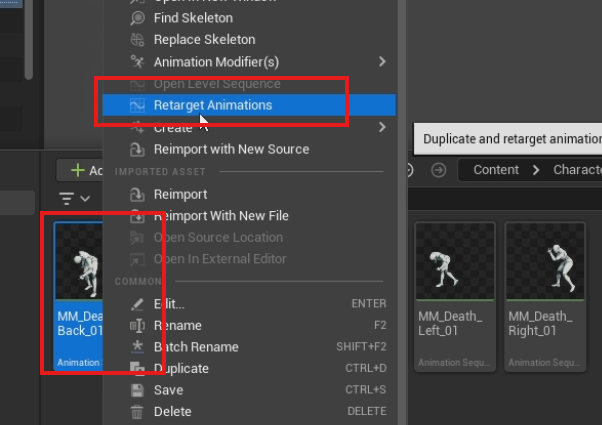Open the content browser filter dropdown

(75, 199)
